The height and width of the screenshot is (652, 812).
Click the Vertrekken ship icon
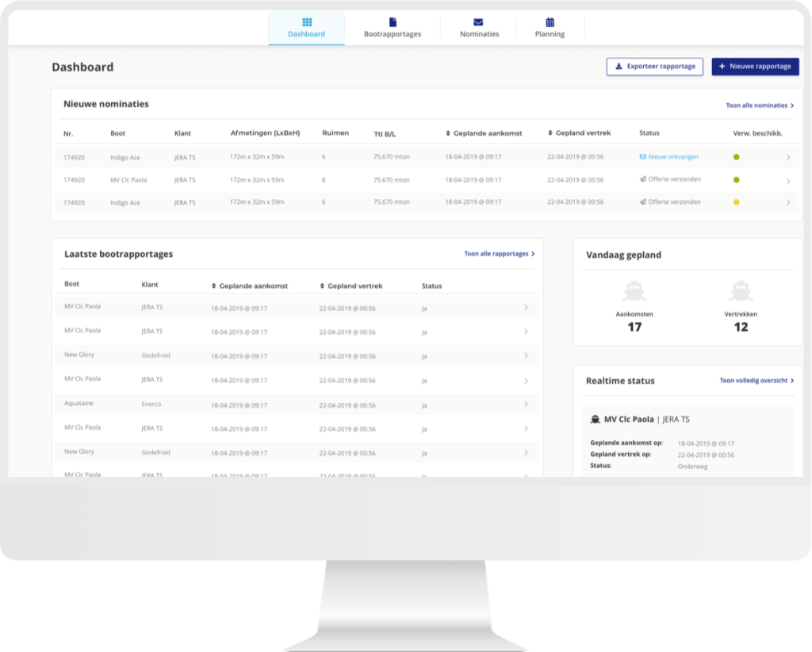click(741, 292)
